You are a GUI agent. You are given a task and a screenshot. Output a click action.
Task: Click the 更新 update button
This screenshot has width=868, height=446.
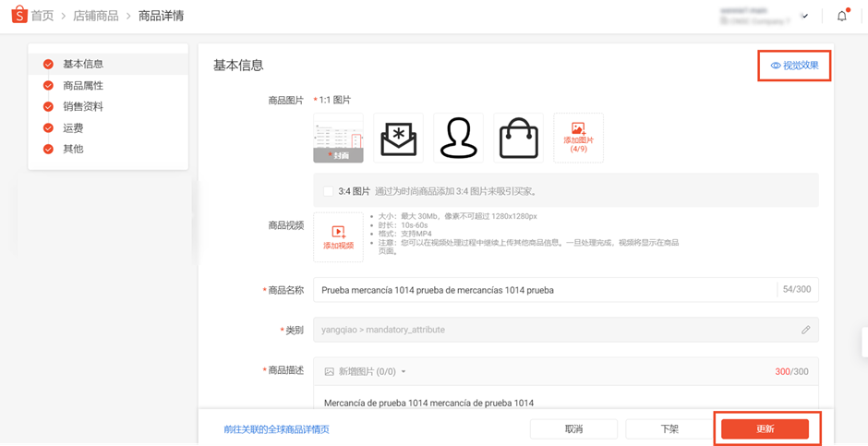765,428
